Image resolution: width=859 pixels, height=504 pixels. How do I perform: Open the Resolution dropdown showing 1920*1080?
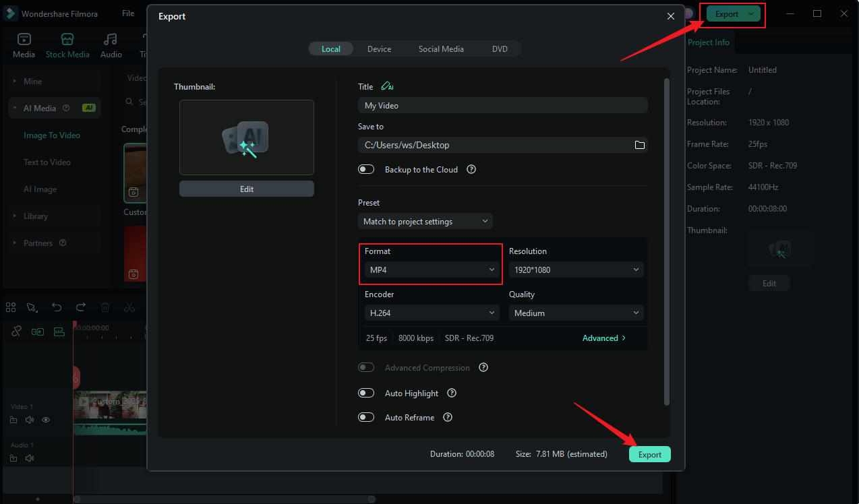pyautogui.click(x=576, y=270)
